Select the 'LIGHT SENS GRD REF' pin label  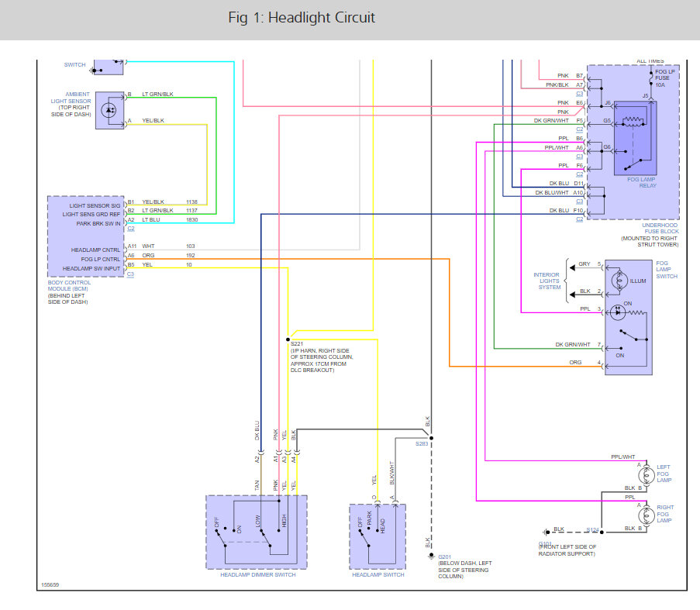(x=91, y=214)
